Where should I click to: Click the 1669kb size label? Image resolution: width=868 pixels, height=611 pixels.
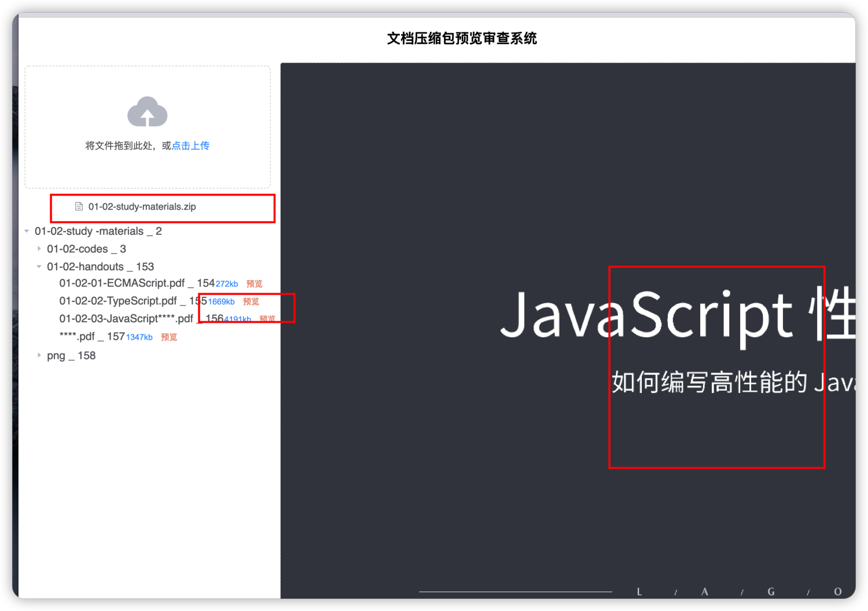click(221, 301)
